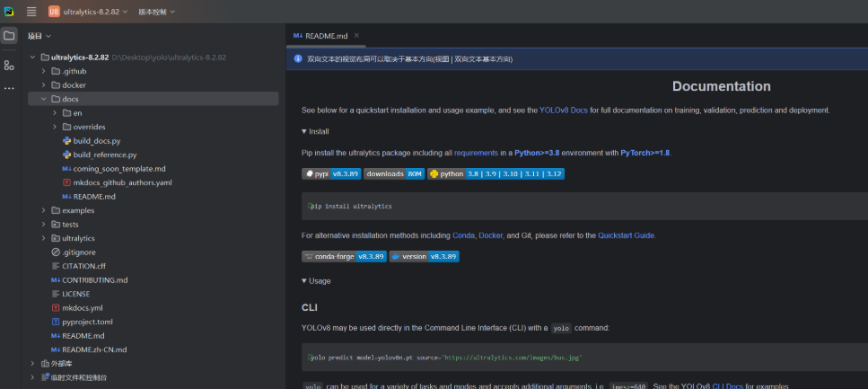The image size is (868, 389).
Task: Expand the en folder
Action: [54, 112]
